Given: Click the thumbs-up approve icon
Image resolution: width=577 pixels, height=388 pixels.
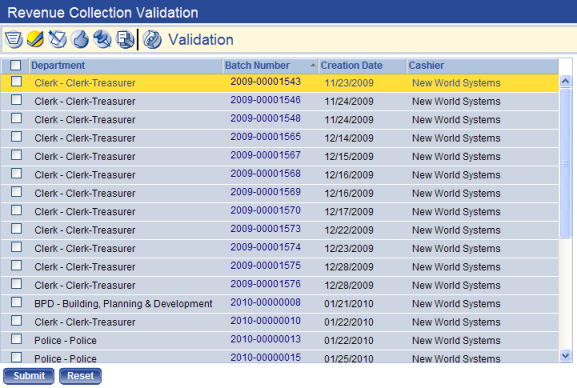Looking at the screenshot, I should 80,39.
